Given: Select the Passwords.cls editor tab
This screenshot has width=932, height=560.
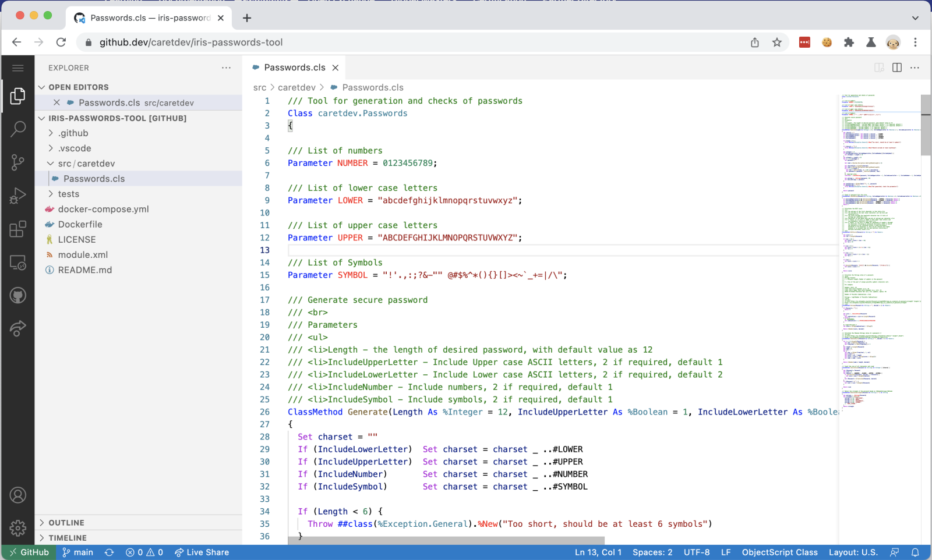Looking at the screenshot, I should click(294, 68).
